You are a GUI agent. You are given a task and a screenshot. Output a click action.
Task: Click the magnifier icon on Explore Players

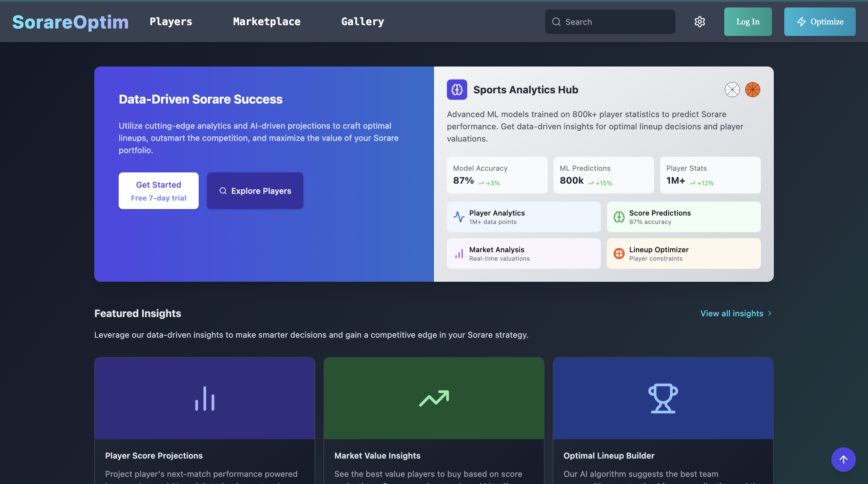[x=223, y=191]
